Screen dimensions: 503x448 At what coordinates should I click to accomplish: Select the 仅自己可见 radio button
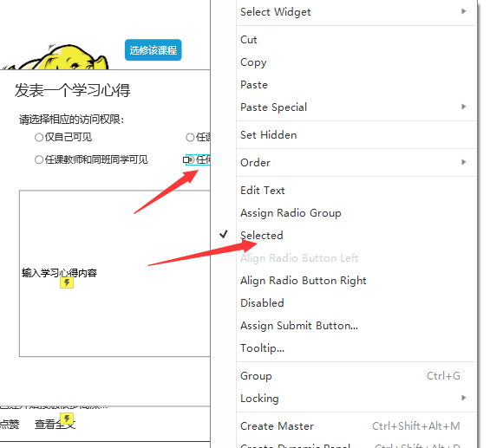[39, 138]
